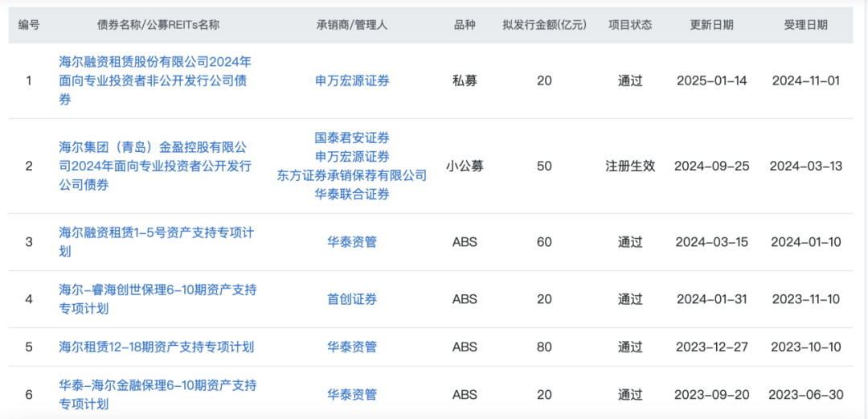Select the 小公募 type cell

465,166
